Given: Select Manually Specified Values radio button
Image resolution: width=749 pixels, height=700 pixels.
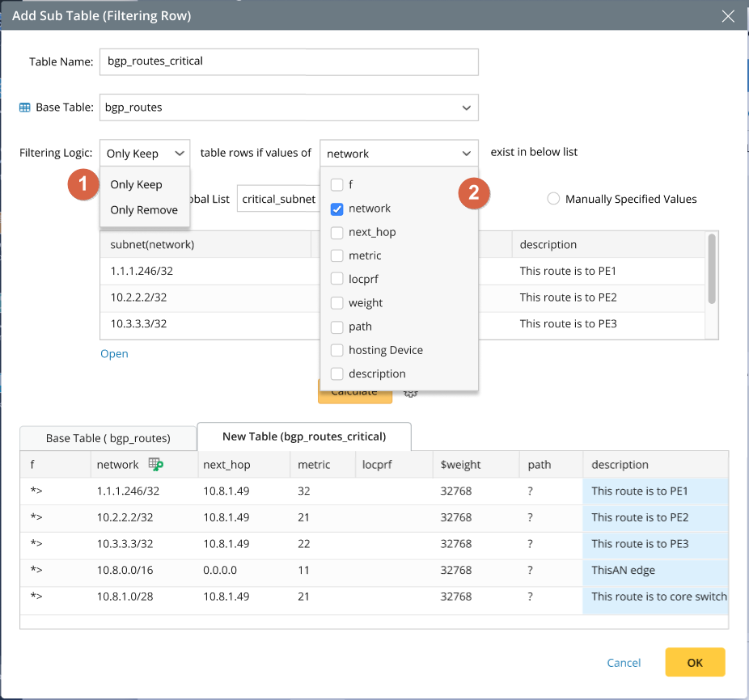Looking at the screenshot, I should coord(553,199).
